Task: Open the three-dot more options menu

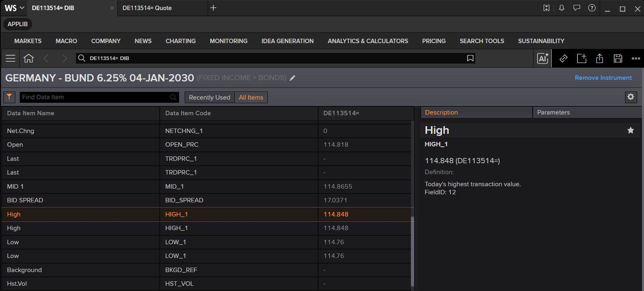Action: [636, 58]
